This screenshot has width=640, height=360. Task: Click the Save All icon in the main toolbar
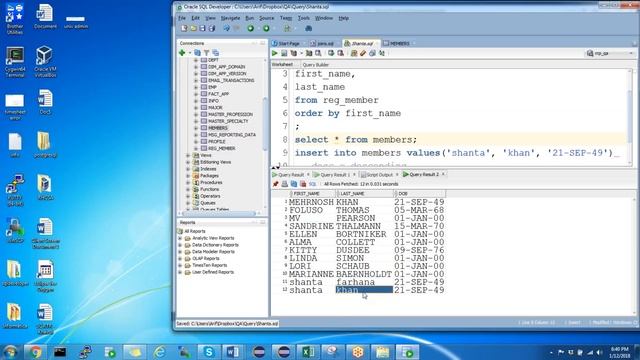click(211, 28)
